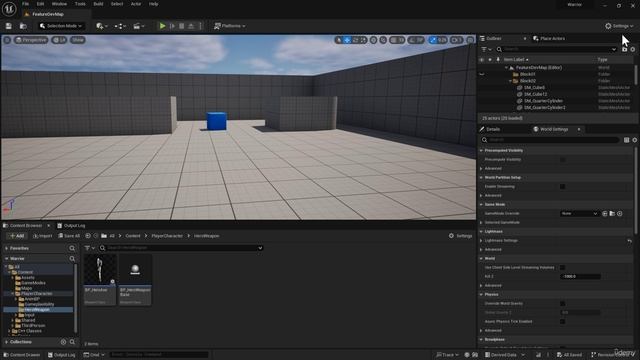Open the quick add content dropdown
The height and width of the screenshot is (360, 640).
point(102,26)
